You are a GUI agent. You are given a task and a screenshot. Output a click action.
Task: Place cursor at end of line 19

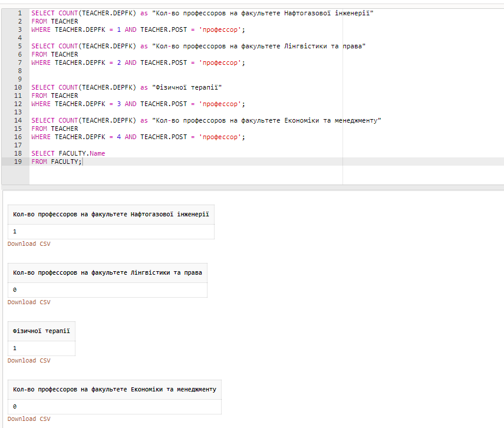83,162
